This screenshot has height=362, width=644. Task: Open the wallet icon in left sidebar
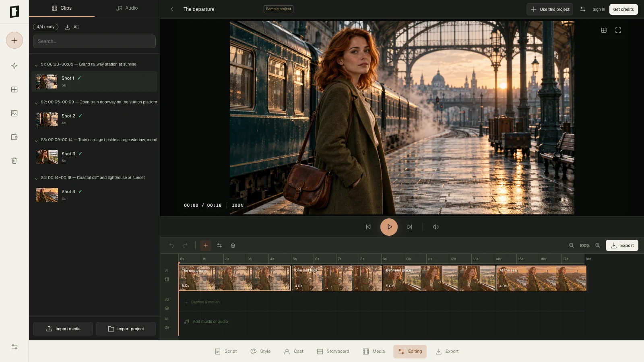pyautogui.click(x=14, y=137)
